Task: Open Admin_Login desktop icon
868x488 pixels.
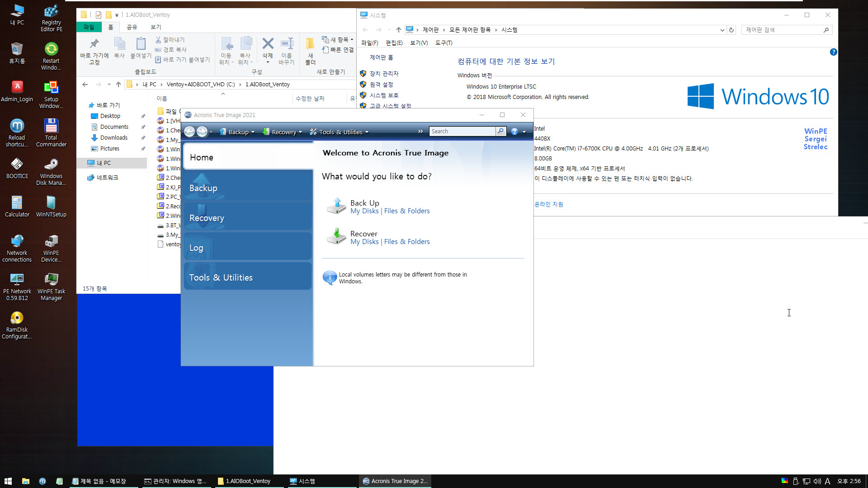Action: [17, 91]
